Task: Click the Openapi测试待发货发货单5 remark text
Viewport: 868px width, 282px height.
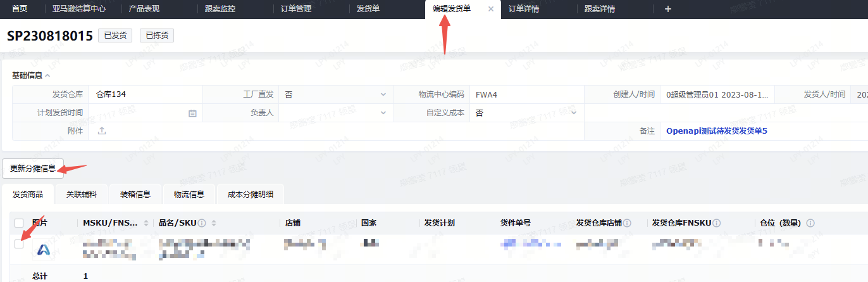Action: pyautogui.click(x=716, y=131)
